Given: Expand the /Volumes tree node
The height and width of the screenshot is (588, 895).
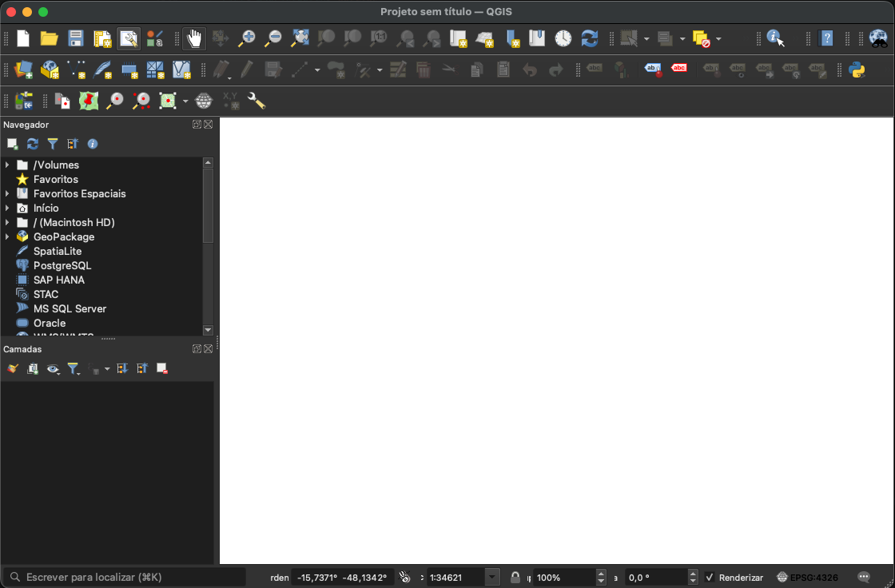Looking at the screenshot, I should pos(7,165).
